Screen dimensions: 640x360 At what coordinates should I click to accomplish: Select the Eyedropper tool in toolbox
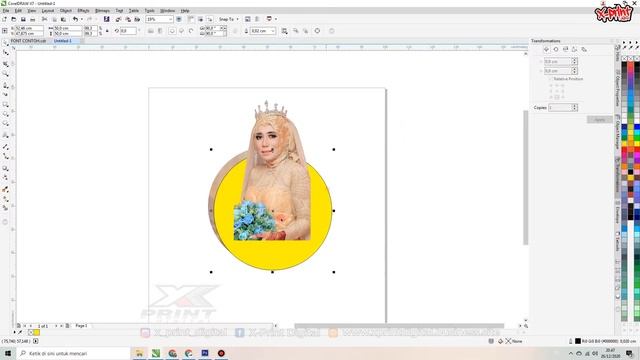click(x=5, y=189)
